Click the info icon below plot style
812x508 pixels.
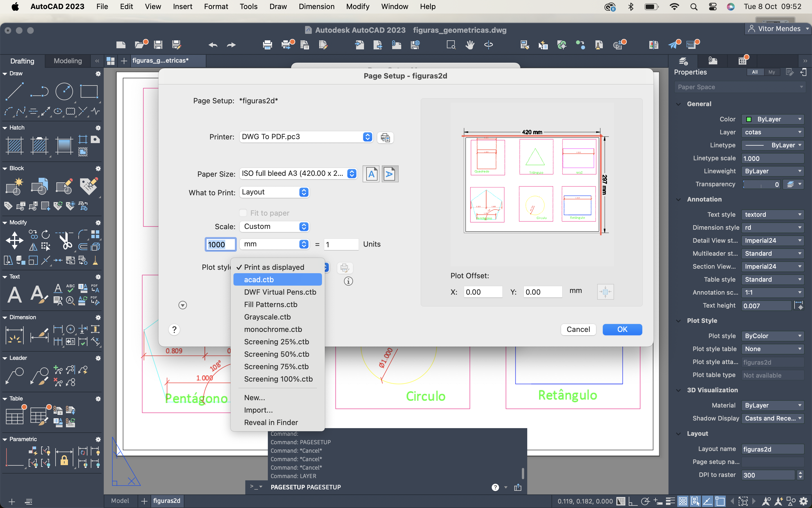(348, 281)
